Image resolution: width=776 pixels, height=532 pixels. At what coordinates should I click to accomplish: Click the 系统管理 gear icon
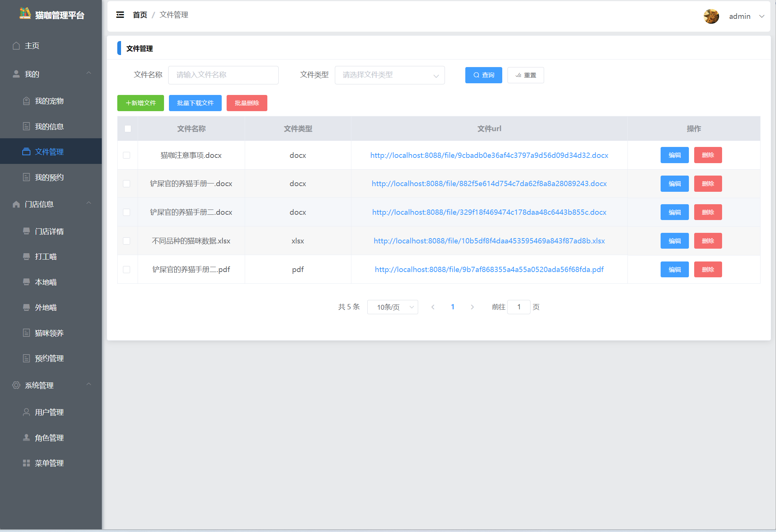click(x=16, y=385)
